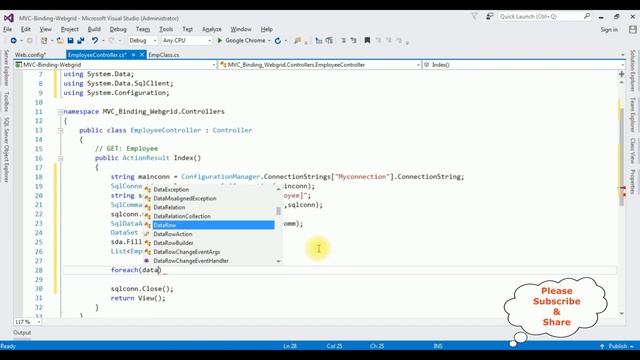640x360 pixels.
Task: Click the Navigate Backward toolbar icon
Action: point(13,40)
